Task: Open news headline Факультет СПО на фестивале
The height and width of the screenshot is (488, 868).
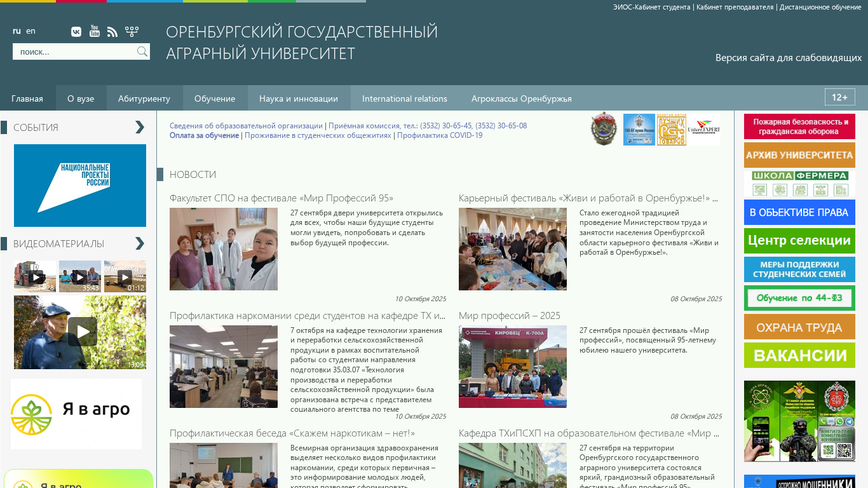Action: (281, 198)
